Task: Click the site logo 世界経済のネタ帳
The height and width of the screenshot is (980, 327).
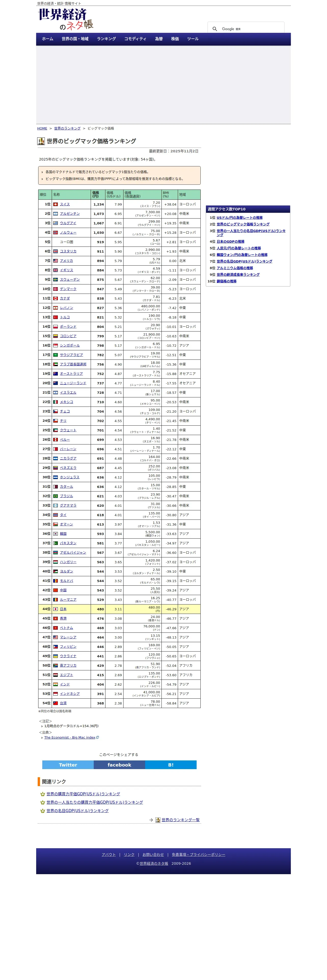Action: 66,19
